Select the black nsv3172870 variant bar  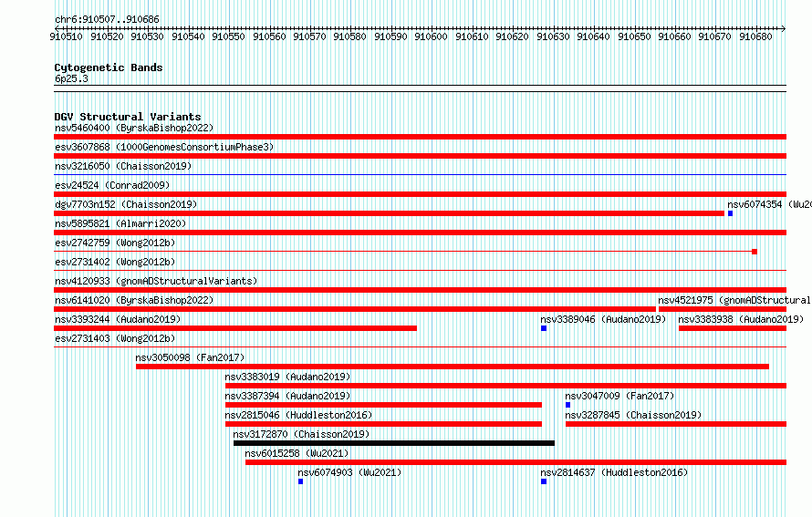tap(394, 443)
